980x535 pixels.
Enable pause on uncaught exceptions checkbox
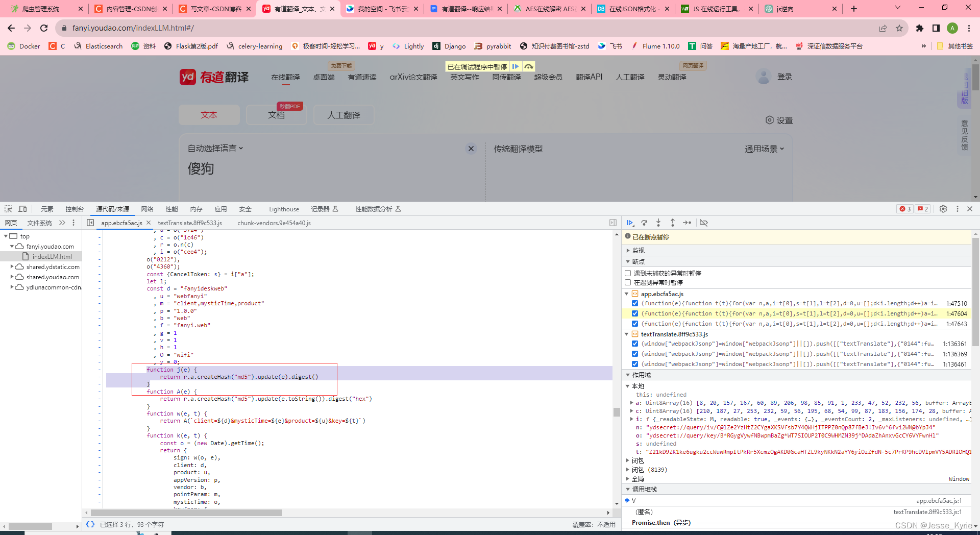[628, 273]
